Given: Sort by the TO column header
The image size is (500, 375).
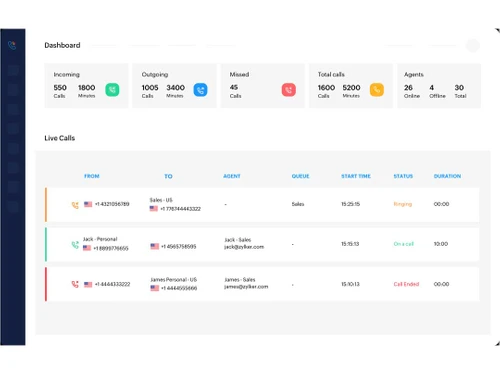Looking at the screenshot, I should [x=168, y=176].
